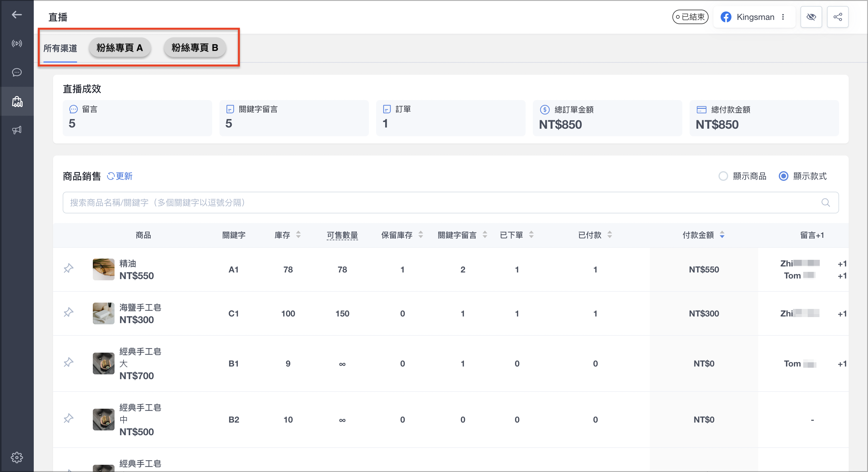Pin the 經典手工皂 大 product row
The width and height of the screenshot is (868, 472).
68,362
